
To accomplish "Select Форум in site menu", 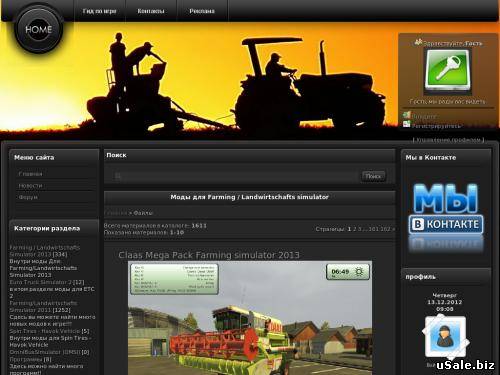I will (28, 197).
